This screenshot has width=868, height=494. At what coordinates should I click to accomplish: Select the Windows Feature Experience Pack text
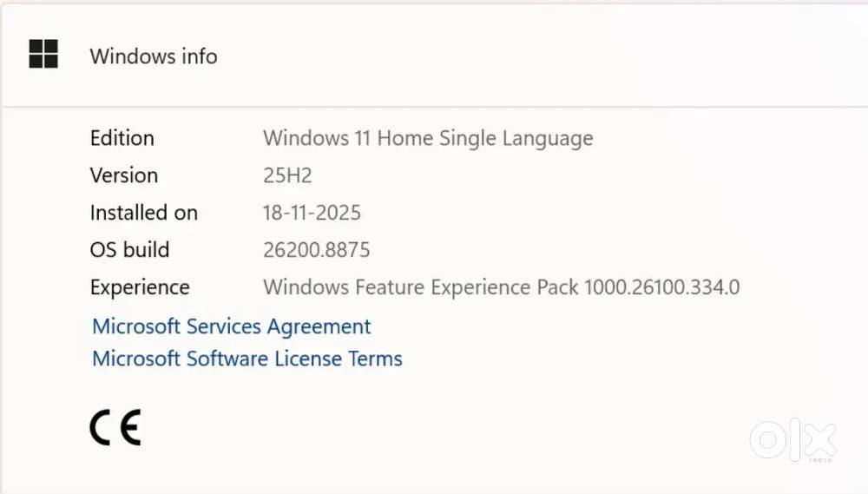pyautogui.click(x=421, y=287)
